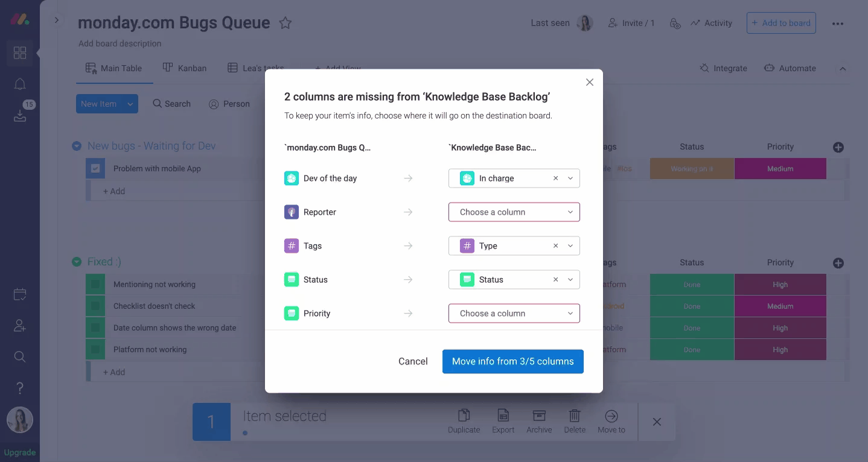Select checkbox for Mentioning not working
Viewport: 868px width, 462px height.
click(95, 285)
